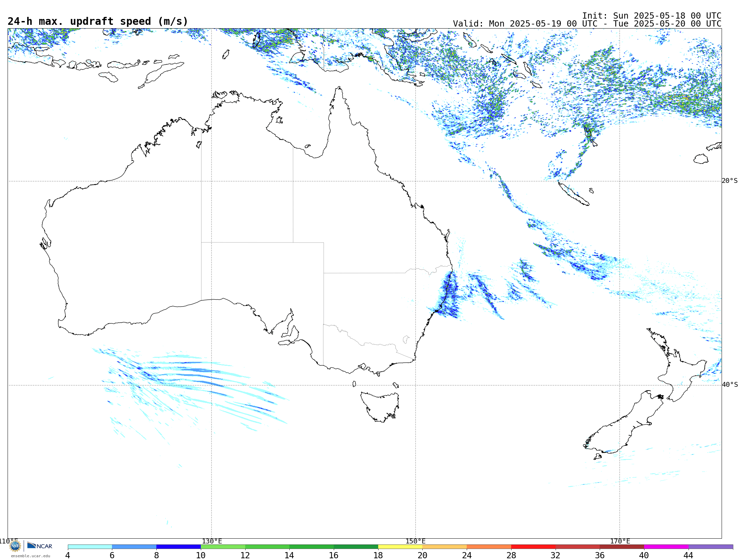Click the 20°S latitude label

[730, 181]
